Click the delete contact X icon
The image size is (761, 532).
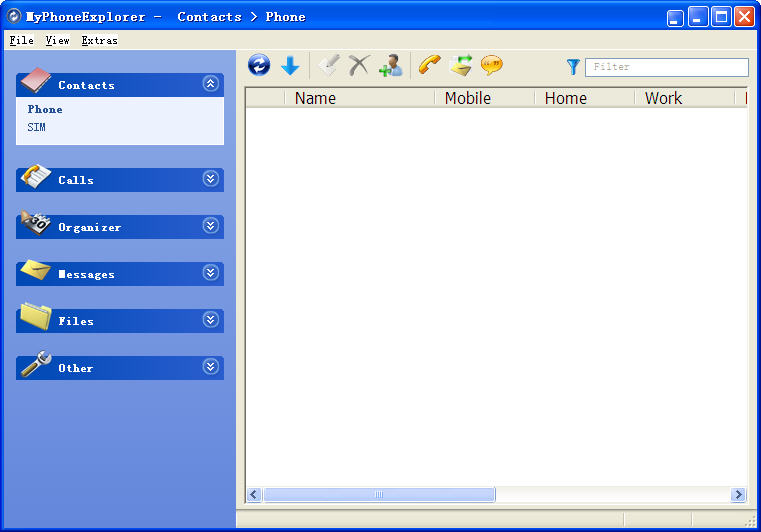pos(358,66)
